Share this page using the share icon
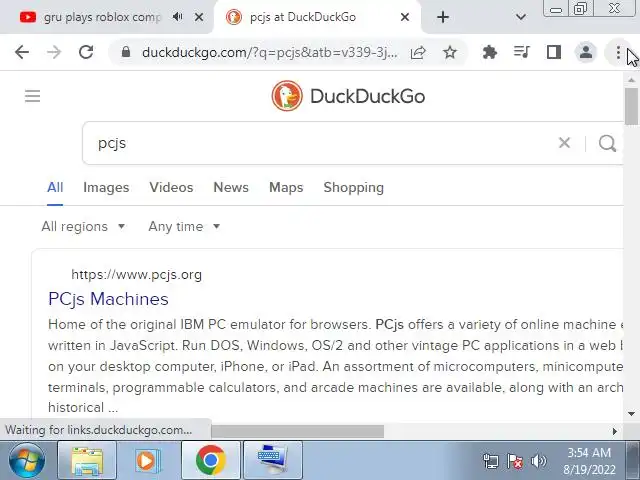Image resolution: width=640 pixels, height=480 pixels. 418,52
